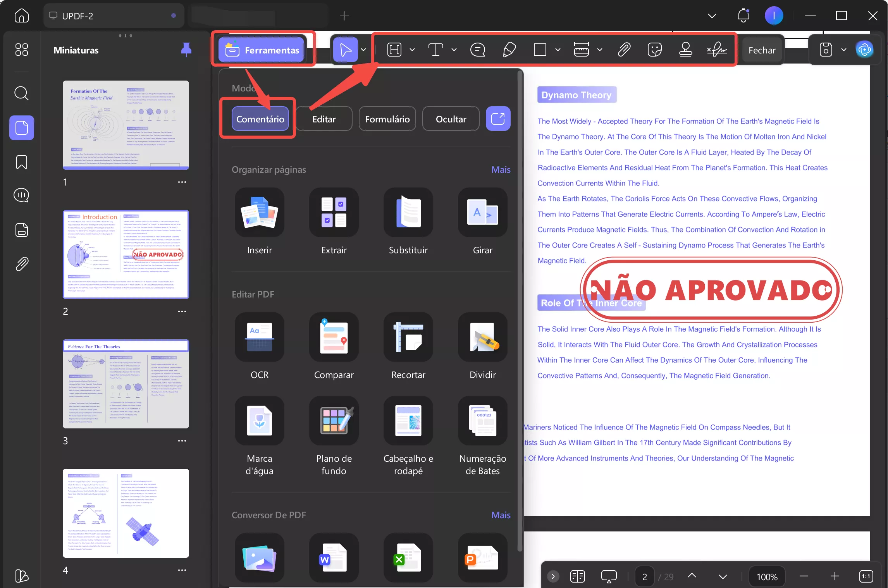Open the search panel in left sidebar

pos(21,93)
